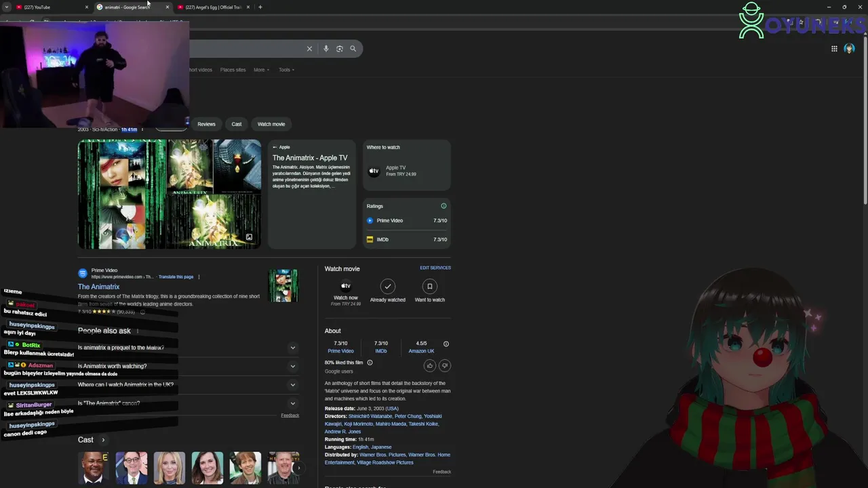This screenshot has width=868, height=488.
Task: Expand the Cast section arrow
Action: 103,440
